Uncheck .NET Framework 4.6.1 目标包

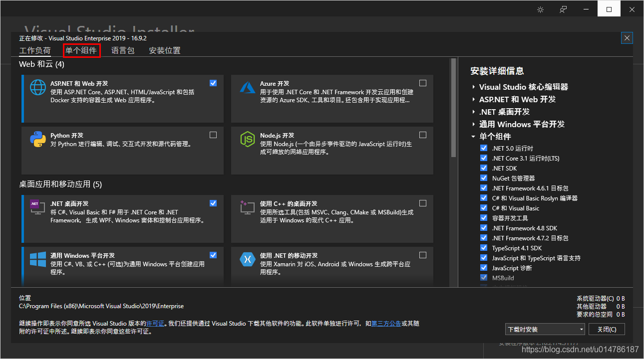[x=483, y=188]
